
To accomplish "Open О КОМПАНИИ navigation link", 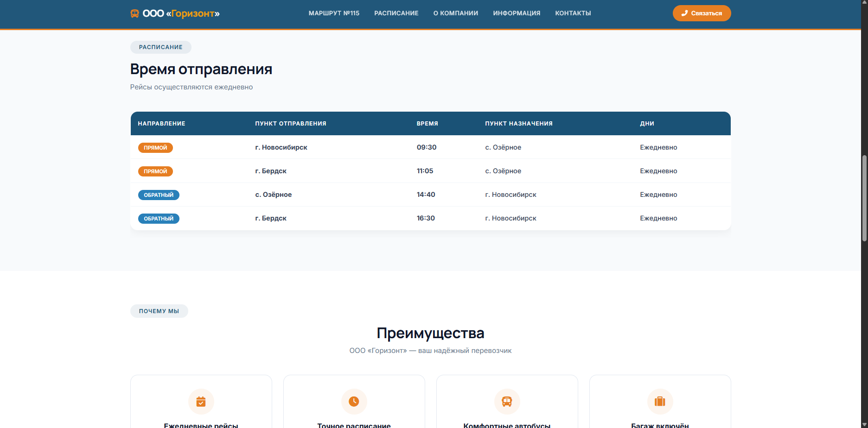I will [x=456, y=13].
